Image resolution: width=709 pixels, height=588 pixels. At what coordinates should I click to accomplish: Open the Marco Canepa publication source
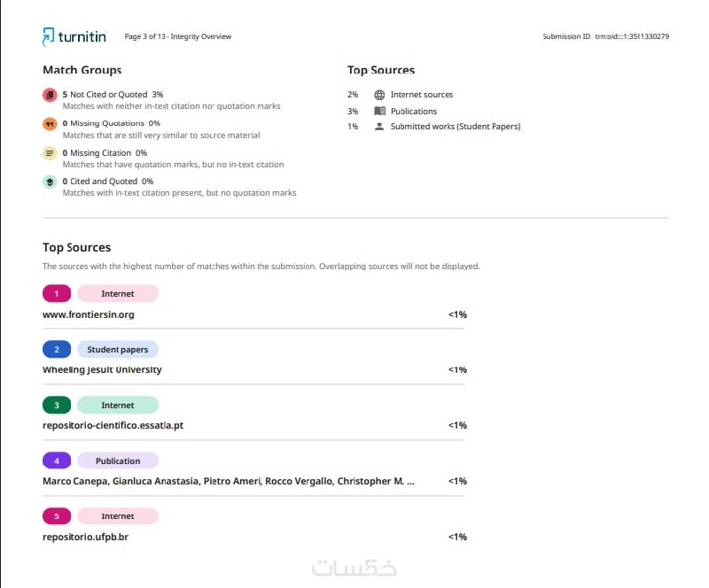coord(228,482)
